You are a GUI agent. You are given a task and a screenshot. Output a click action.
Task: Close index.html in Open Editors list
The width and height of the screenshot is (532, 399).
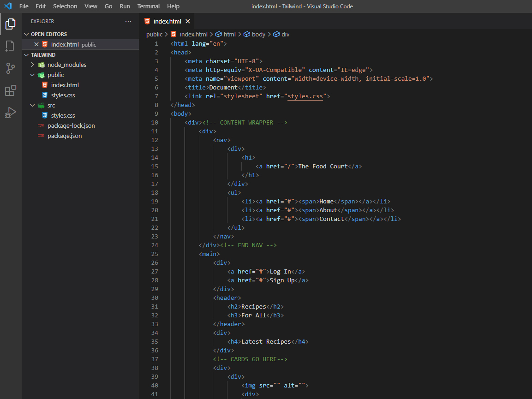click(36, 44)
